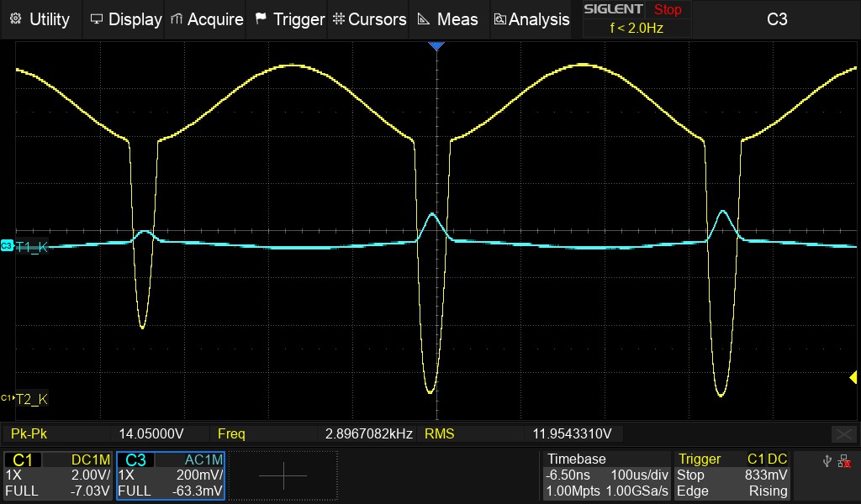The height and width of the screenshot is (504, 861).
Task: Open the Acquire menu
Action: (207, 19)
